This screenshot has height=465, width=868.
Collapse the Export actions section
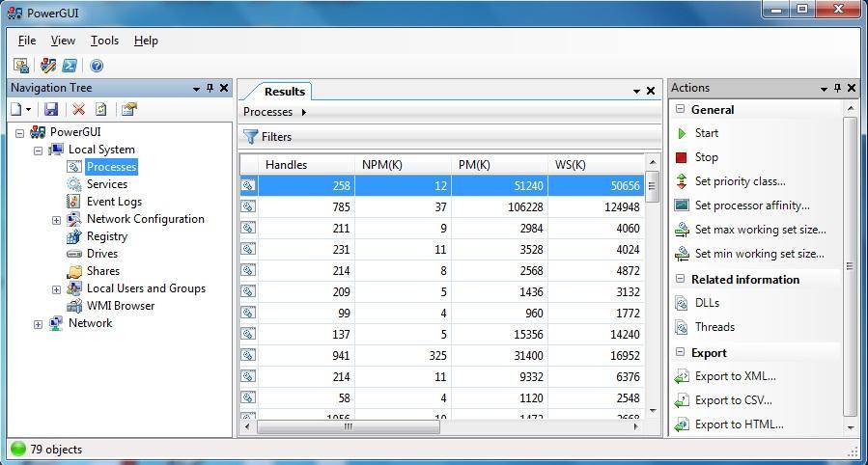tap(680, 352)
